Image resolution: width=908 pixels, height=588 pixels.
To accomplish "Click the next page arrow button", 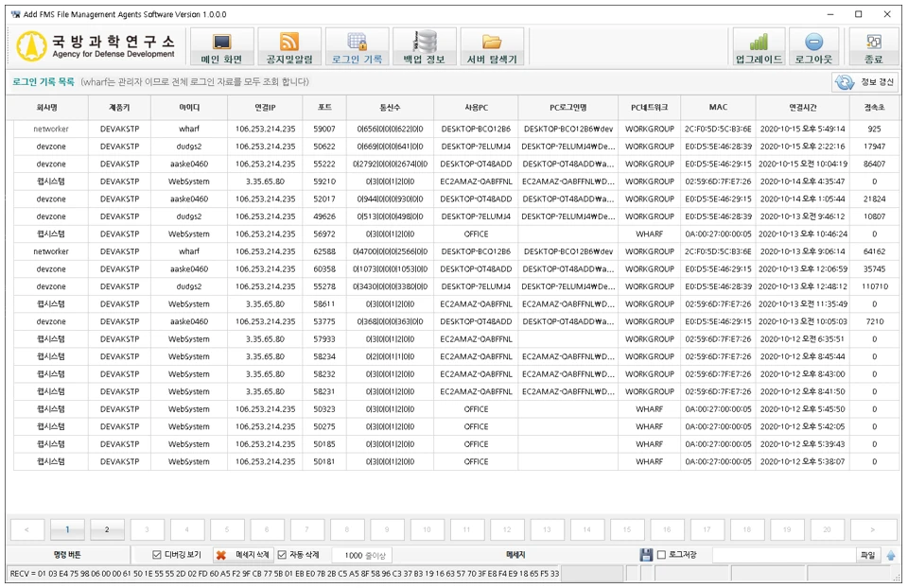I will point(873,529).
